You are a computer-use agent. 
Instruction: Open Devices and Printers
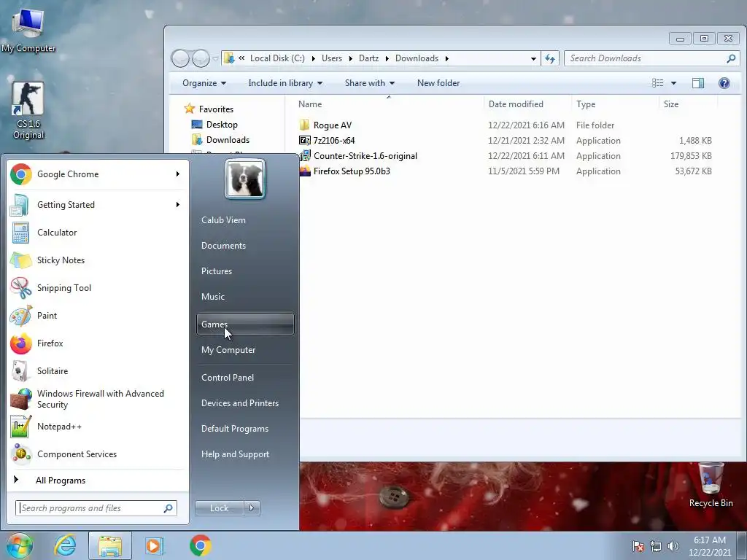click(245, 403)
